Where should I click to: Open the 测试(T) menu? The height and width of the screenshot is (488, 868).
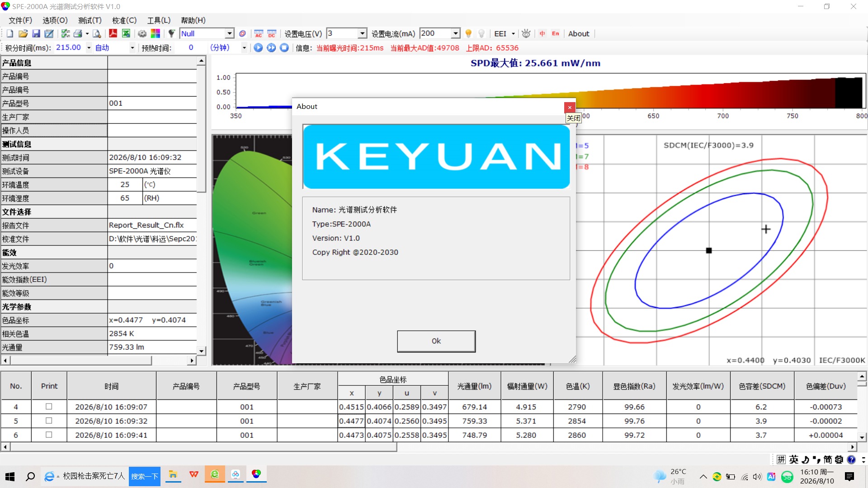coord(90,20)
